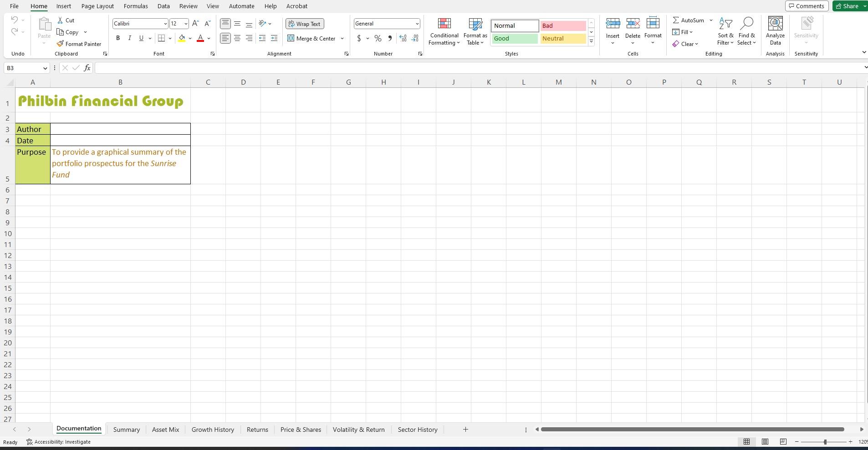Click Accessibility: Investigate in status bar

pos(58,442)
